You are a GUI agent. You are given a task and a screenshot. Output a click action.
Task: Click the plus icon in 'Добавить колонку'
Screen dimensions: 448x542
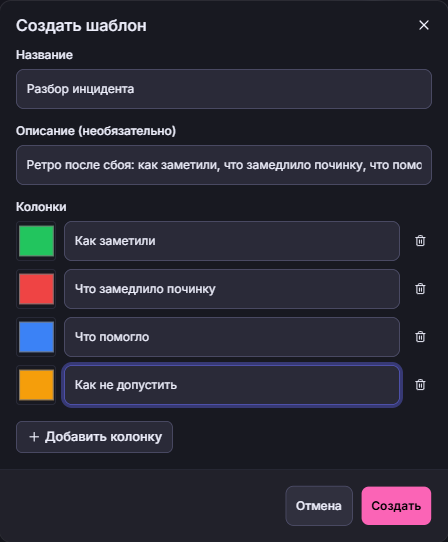pyautogui.click(x=34, y=437)
